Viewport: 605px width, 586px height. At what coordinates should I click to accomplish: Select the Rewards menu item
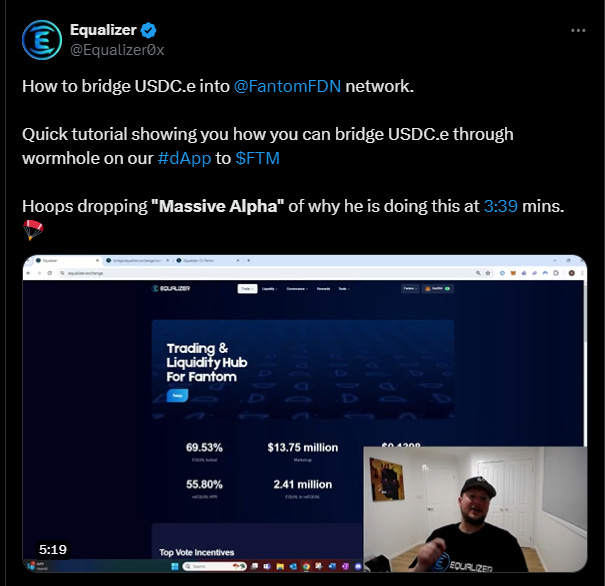(323, 289)
